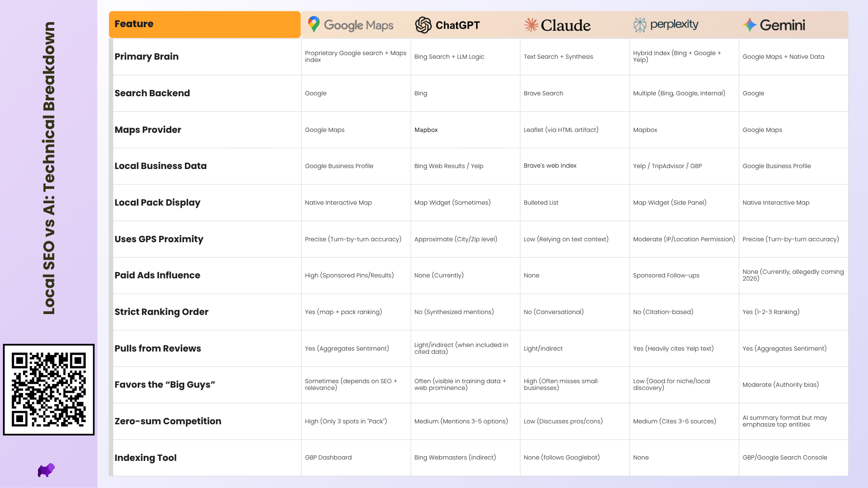Select the Brave Search cell
This screenshot has height=488, width=868.
tap(543, 93)
